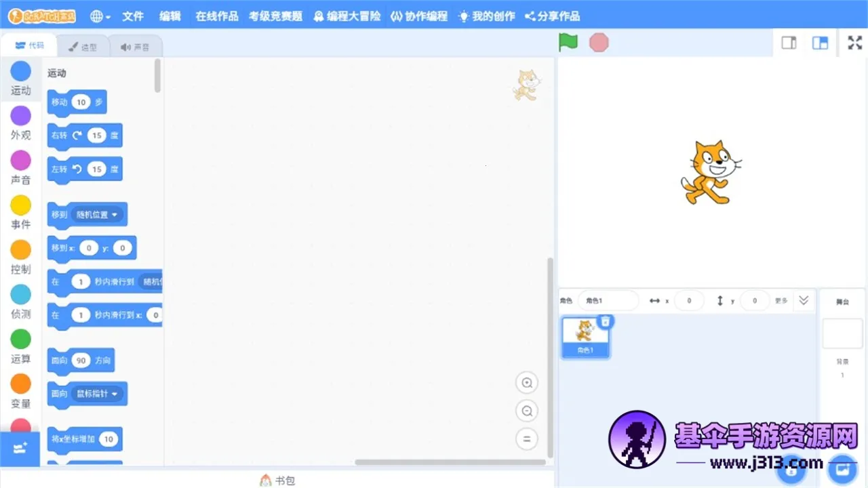Select the purple 外观 category circle
Viewport: 868px width, 488px height.
[x=21, y=116]
